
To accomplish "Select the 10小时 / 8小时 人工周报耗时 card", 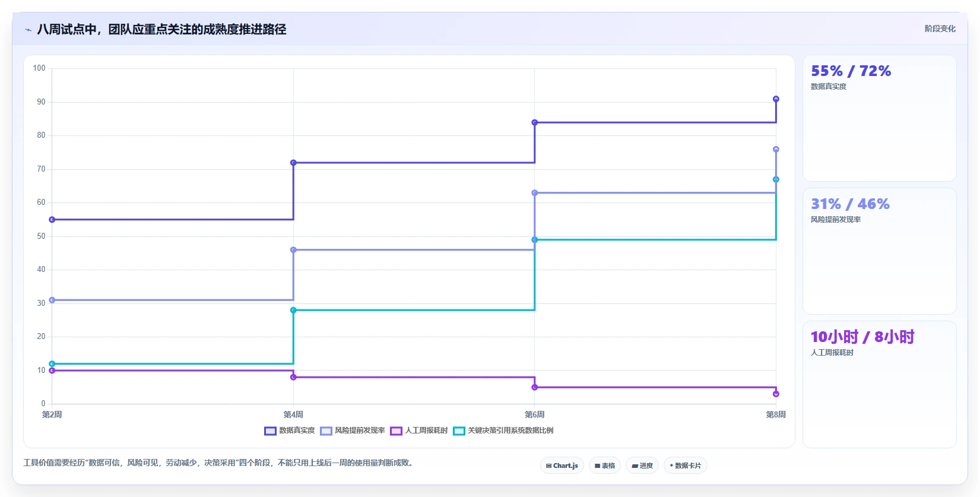I will (880, 384).
